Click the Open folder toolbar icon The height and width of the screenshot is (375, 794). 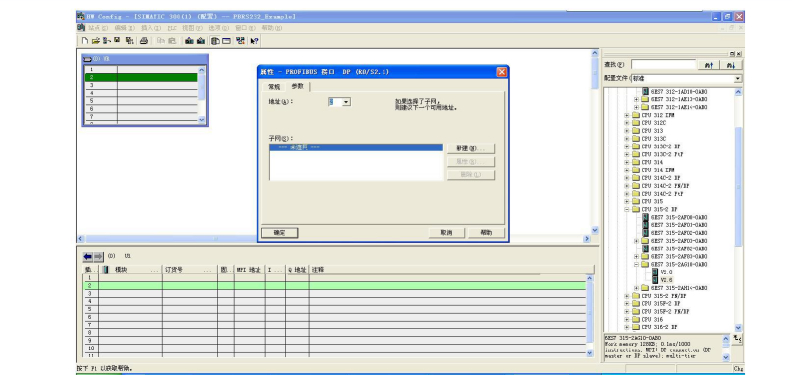point(96,40)
